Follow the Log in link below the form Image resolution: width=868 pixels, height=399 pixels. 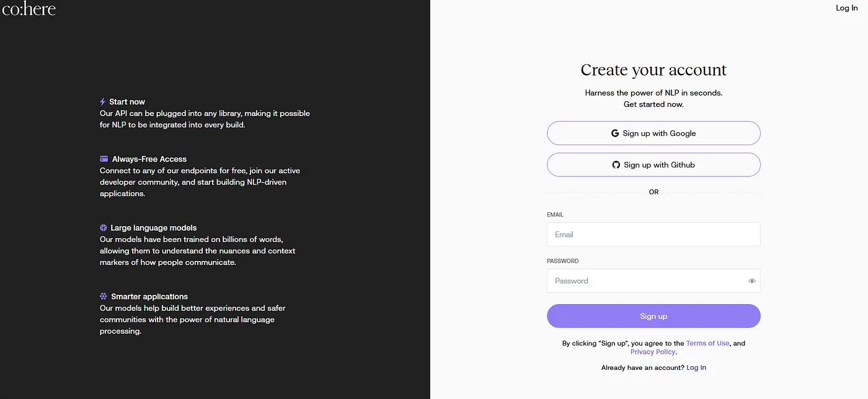pyautogui.click(x=696, y=367)
